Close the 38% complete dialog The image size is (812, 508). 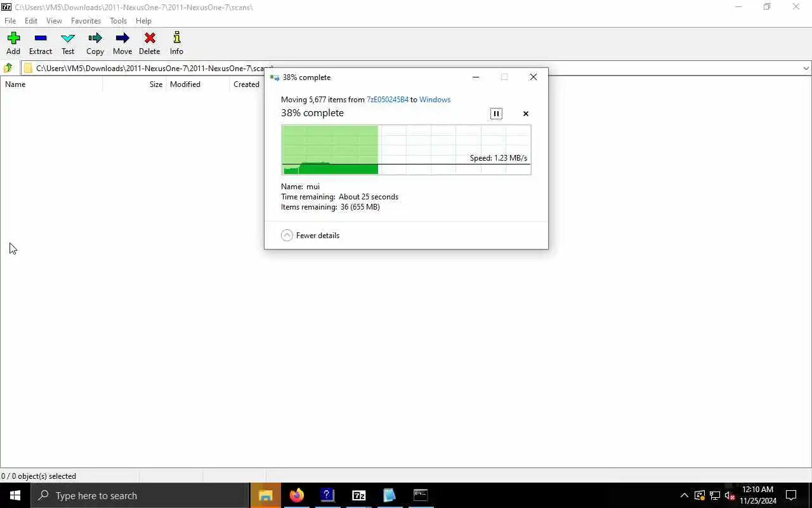click(x=534, y=77)
